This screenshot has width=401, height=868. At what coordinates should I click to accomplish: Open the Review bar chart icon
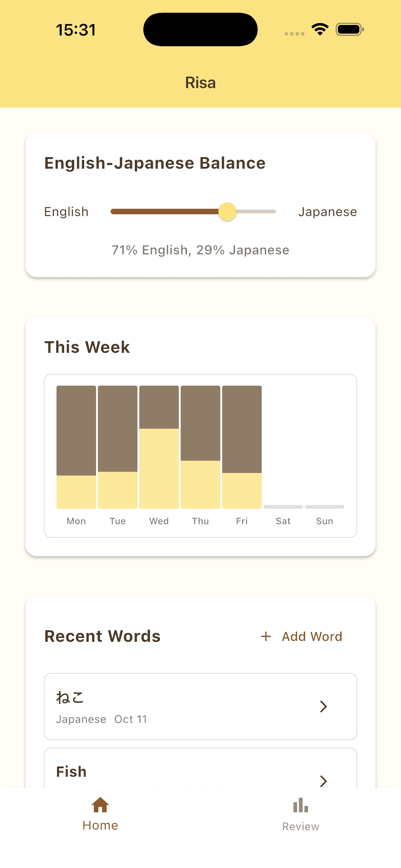(301, 805)
